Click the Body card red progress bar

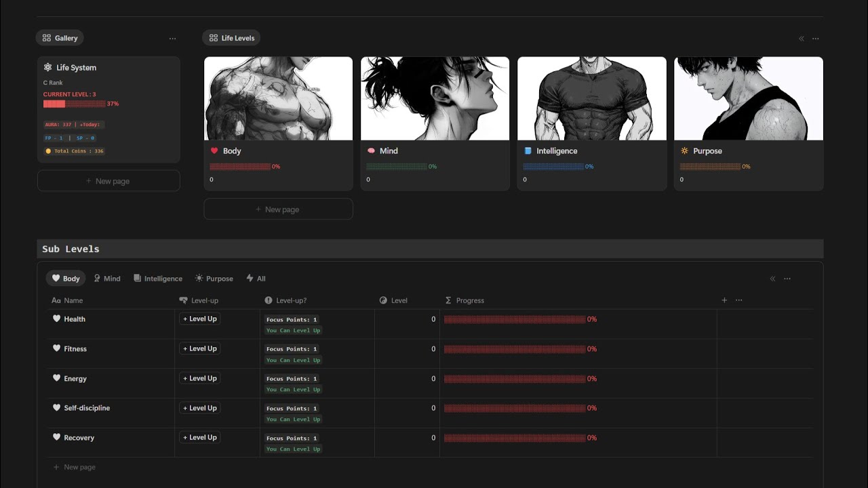click(x=240, y=167)
